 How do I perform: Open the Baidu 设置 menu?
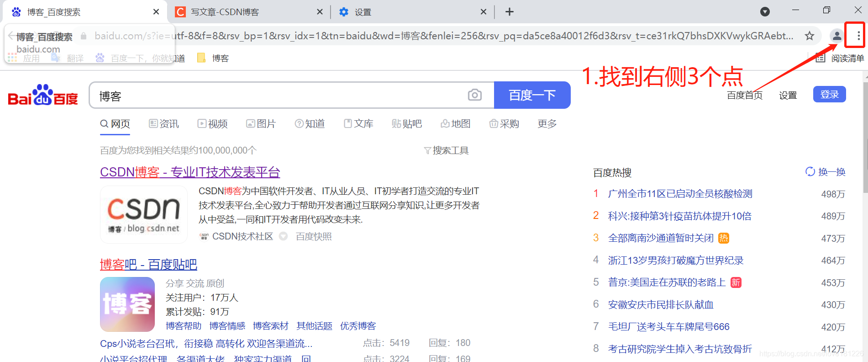(x=788, y=95)
